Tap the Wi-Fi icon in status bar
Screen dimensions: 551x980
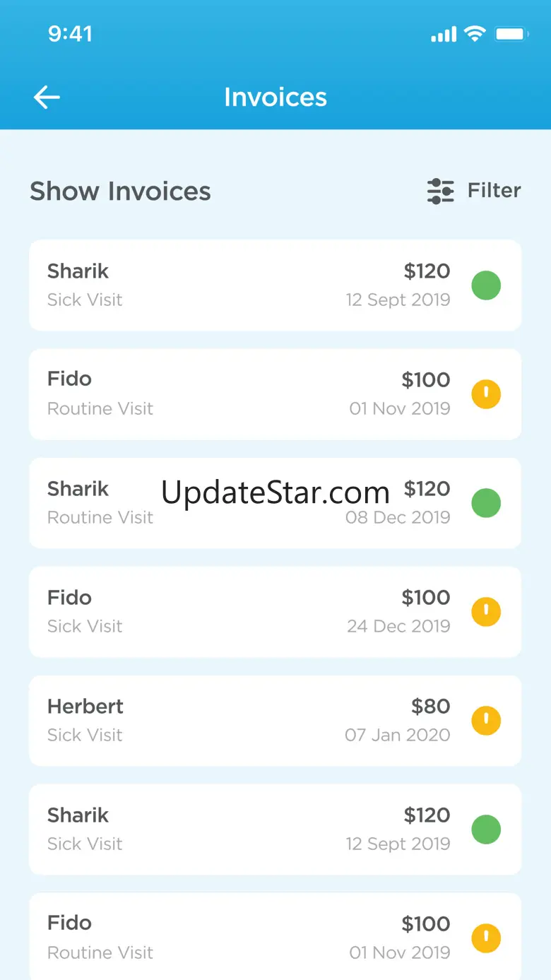[x=475, y=34]
